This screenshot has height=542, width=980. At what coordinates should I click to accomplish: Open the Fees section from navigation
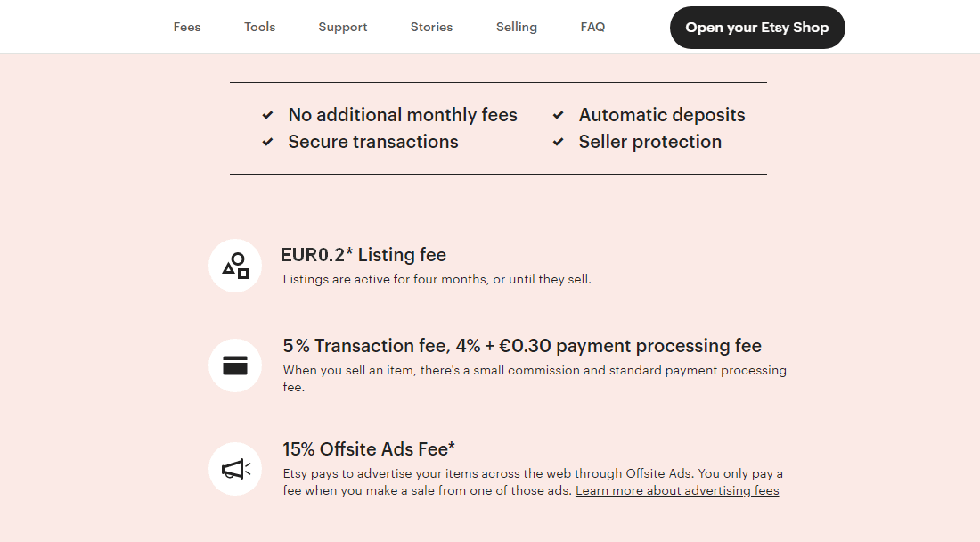(187, 28)
